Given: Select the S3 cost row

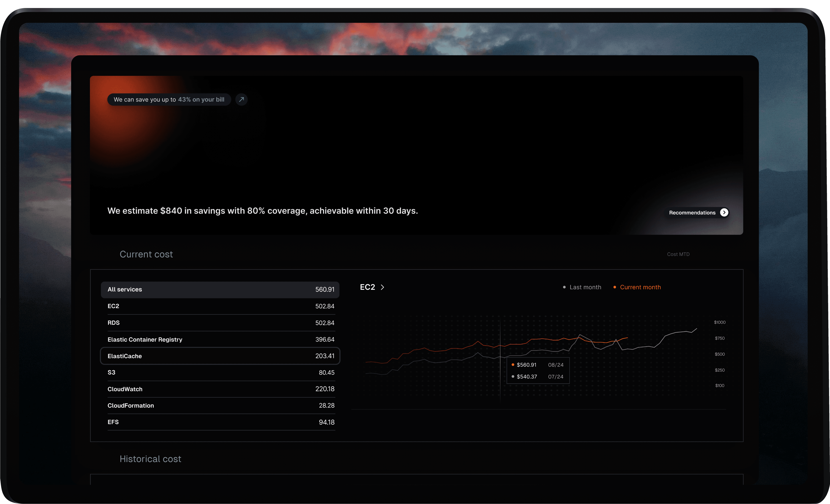Looking at the screenshot, I should point(220,372).
